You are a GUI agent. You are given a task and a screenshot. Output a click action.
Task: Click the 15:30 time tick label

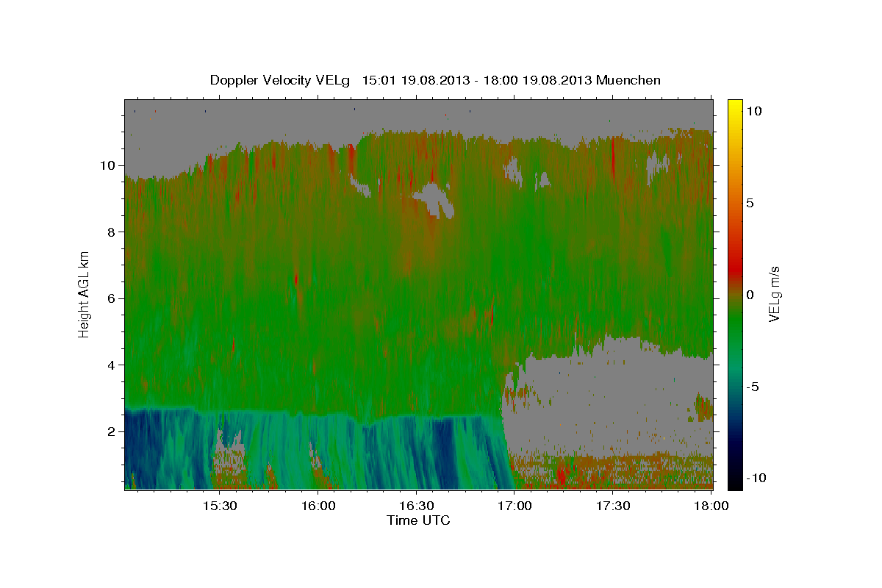220,506
